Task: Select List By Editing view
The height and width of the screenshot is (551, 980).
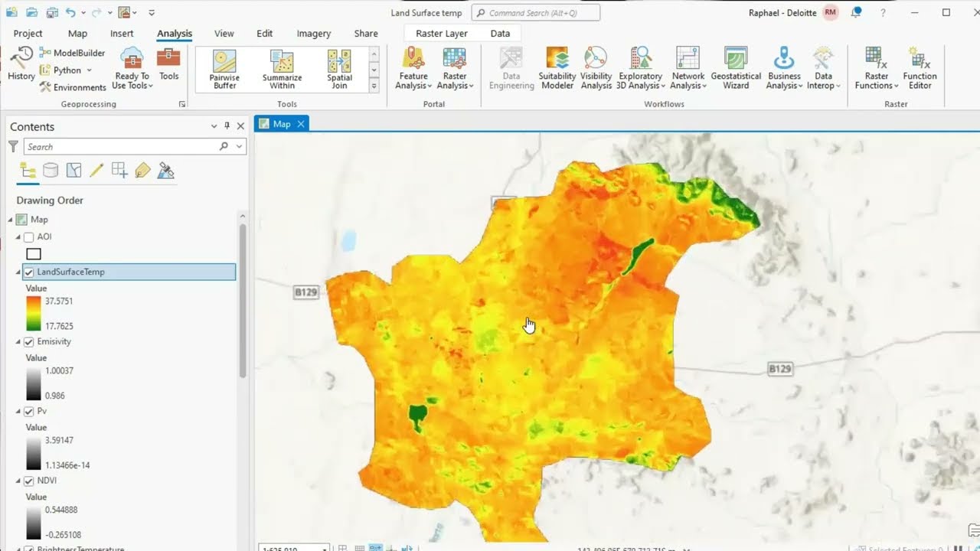Action: (x=96, y=171)
